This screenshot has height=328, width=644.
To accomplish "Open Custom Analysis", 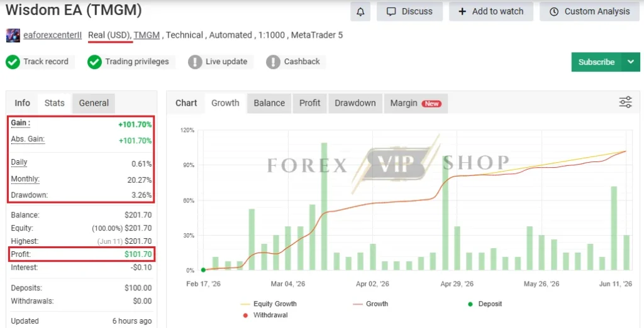I will pyautogui.click(x=590, y=11).
